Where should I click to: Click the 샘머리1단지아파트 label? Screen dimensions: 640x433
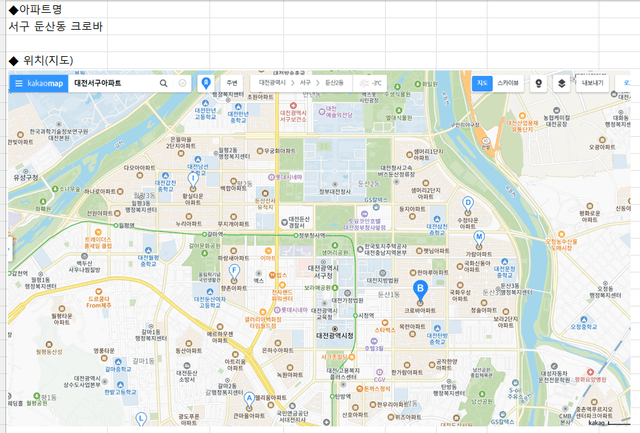(x=428, y=154)
